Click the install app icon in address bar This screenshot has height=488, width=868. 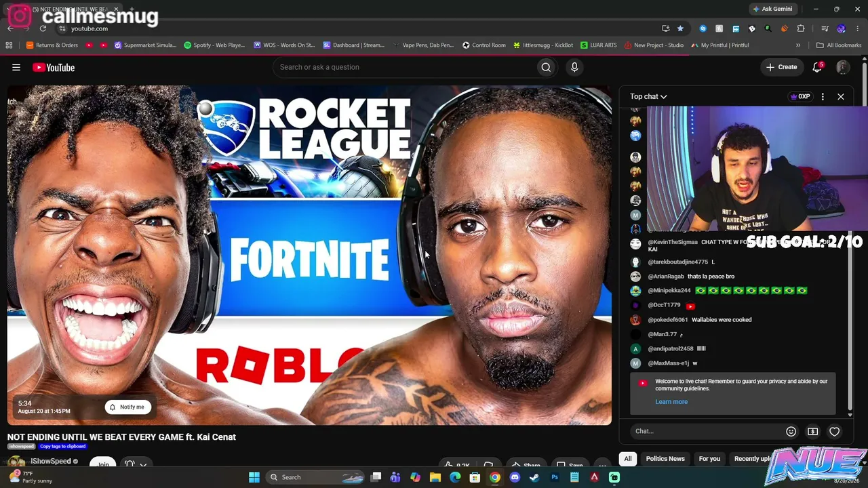(665, 28)
